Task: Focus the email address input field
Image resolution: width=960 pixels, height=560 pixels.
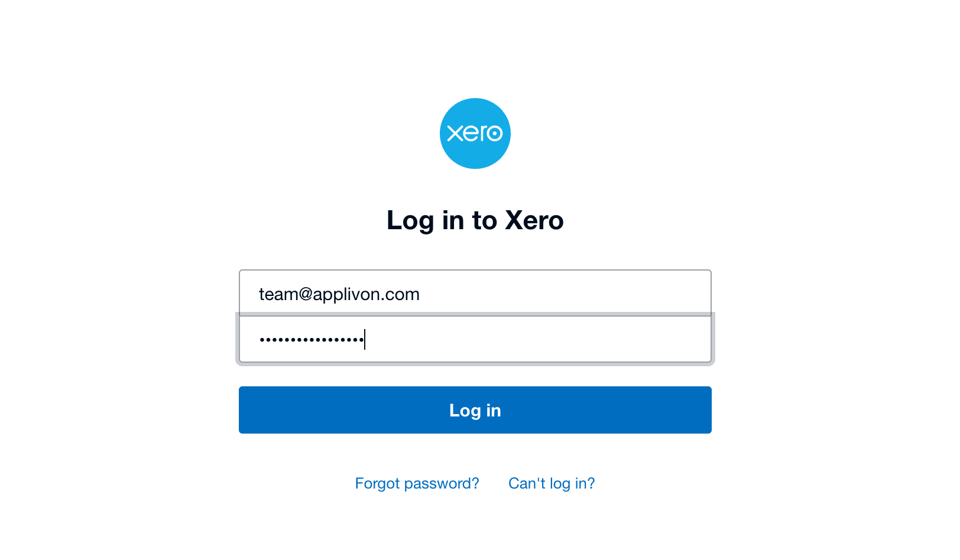Action: 475,293
